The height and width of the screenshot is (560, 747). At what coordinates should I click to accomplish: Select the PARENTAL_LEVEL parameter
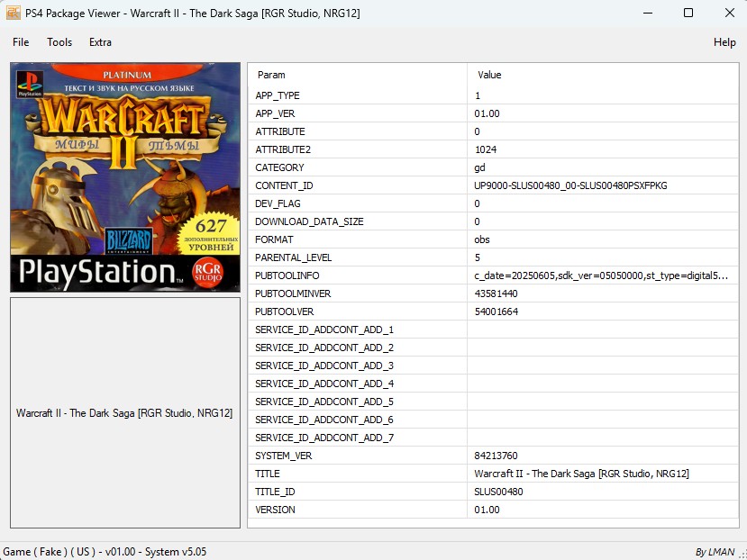(293, 257)
